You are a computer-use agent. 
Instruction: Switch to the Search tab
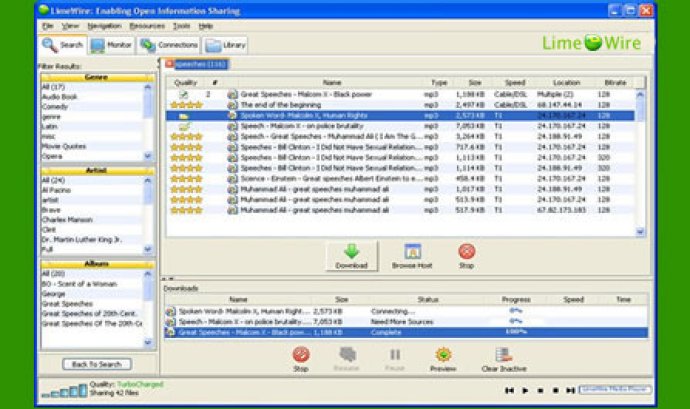pyautogui.click(x=63, y=45)
